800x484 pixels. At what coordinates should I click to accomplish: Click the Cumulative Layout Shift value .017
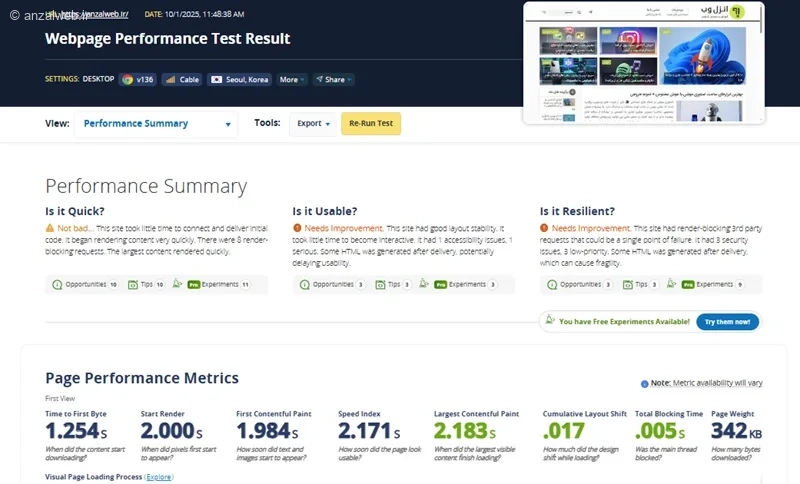(x=564, y=431)
